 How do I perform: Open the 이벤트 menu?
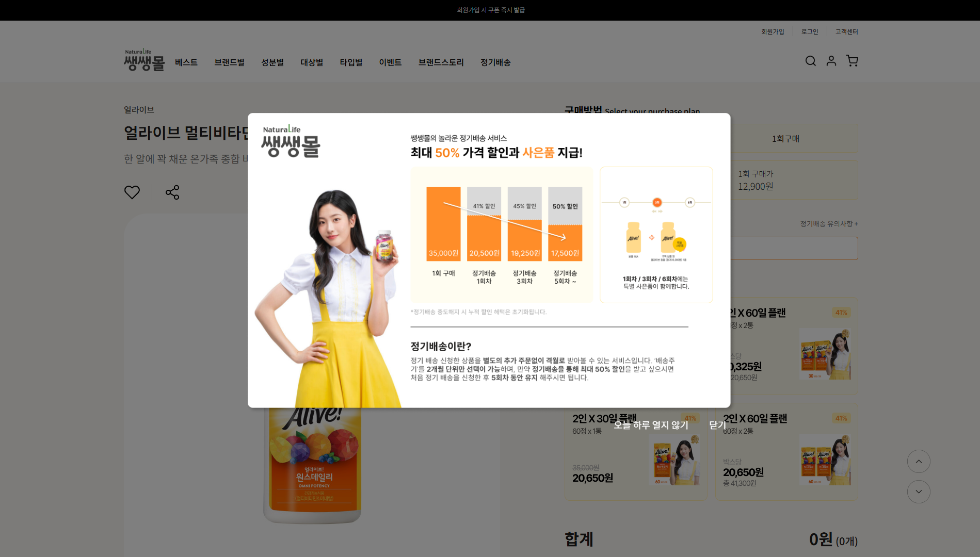(390, 62)
